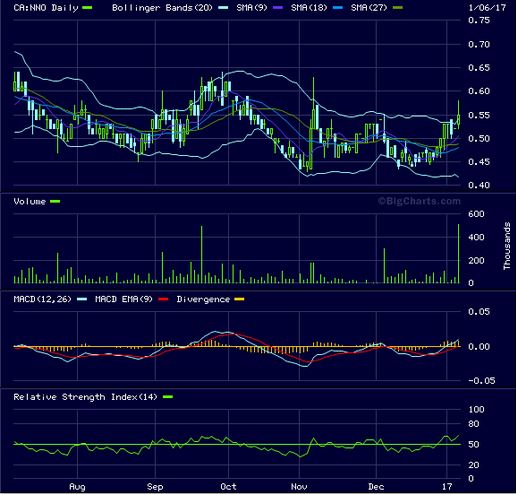Click the blue SMA(18) legend swatch
Viewport: 516px width, 494px height.
point(338,8)
